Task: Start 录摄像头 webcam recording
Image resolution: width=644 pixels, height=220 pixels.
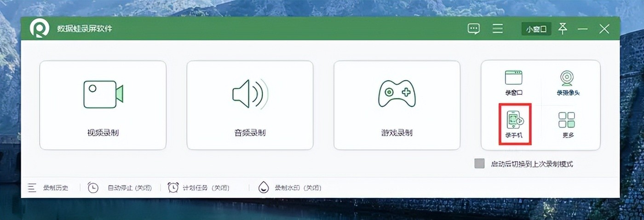Action: [567, 83]
